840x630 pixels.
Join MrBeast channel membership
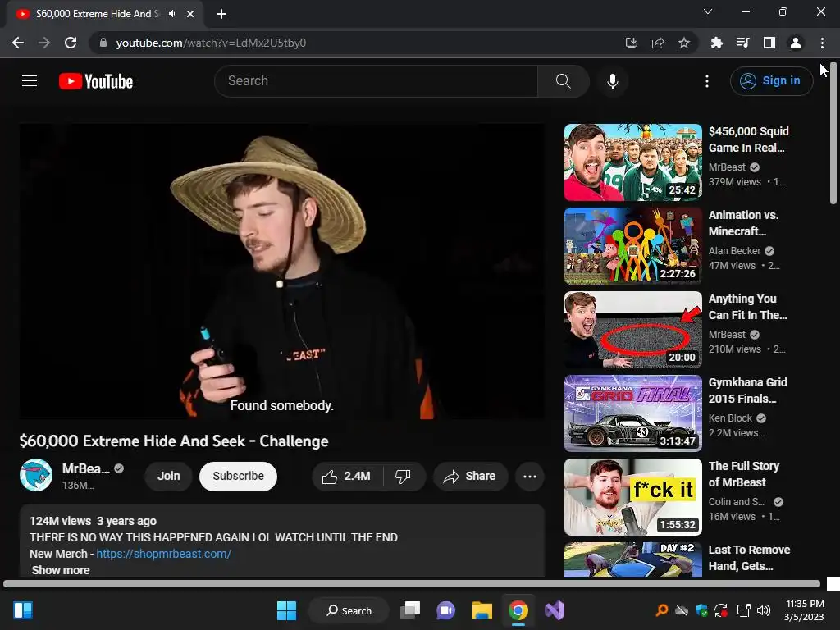click(x=168, y=477)
